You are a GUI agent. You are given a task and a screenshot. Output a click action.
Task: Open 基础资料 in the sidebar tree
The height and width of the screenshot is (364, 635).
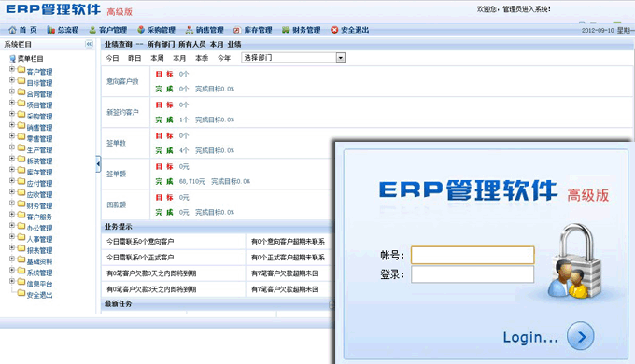[x=39, y=261]
